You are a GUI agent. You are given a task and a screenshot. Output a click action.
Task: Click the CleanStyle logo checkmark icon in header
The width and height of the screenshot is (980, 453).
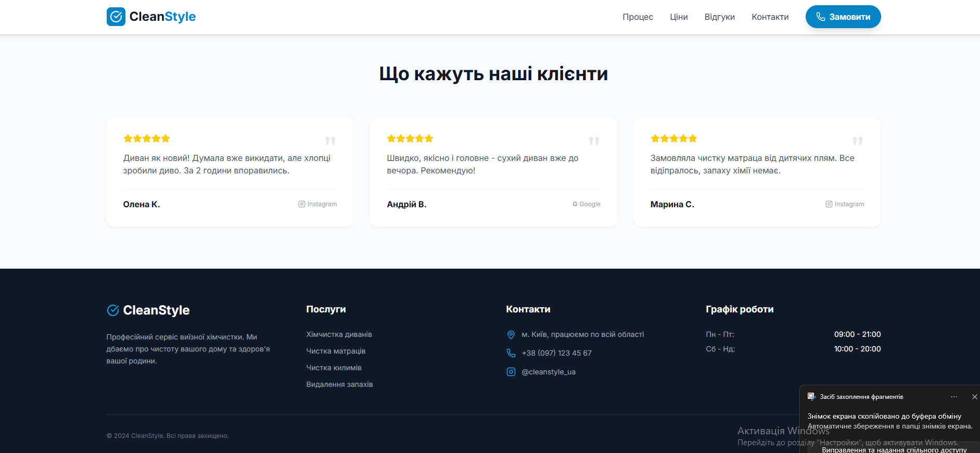click(116, 17)
